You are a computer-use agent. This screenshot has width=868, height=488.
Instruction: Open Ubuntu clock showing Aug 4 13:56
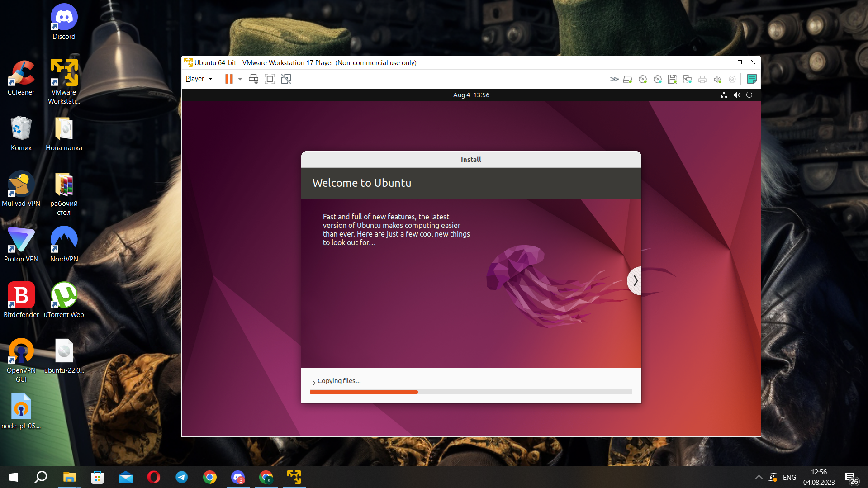click(471, 95)
